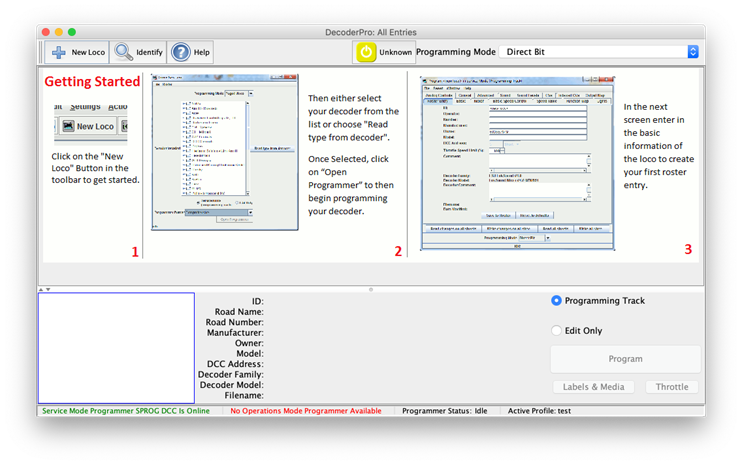742x465 pixels.
Task: Click the Service Mode Programmer status text
Action: tap(126, 411)
